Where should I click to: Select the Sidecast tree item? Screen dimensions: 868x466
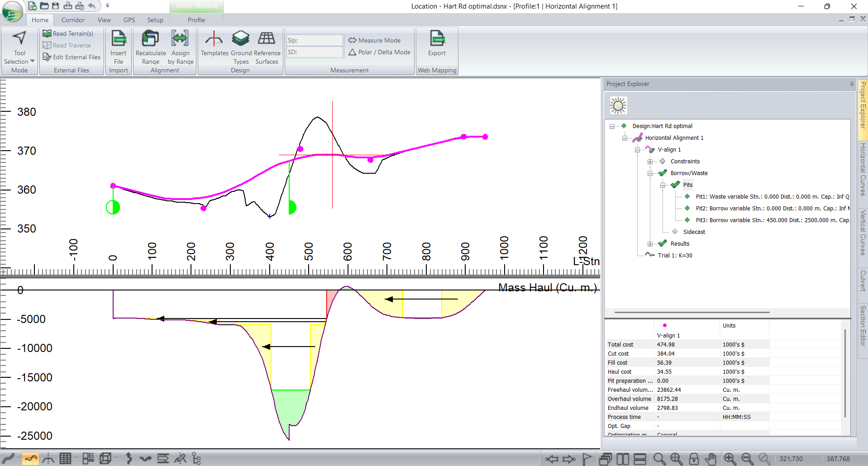click(694, 232)
